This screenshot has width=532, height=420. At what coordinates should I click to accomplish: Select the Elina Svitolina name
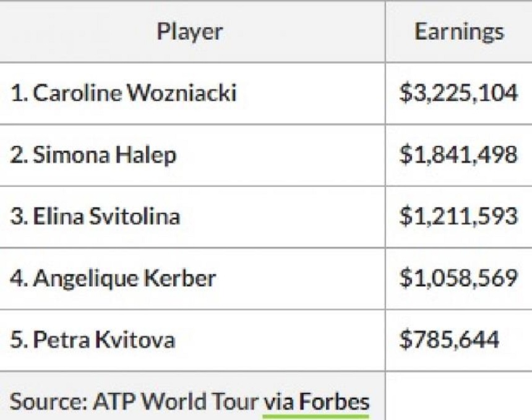(106, 216)
